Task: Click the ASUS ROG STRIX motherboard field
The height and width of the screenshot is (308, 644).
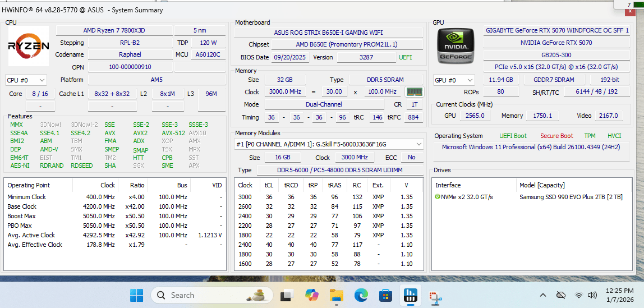Action: click(x=329, y=33)
